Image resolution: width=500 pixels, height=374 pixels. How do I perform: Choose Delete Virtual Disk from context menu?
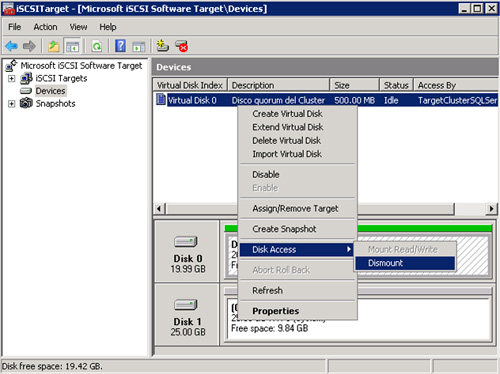point(298,141)
